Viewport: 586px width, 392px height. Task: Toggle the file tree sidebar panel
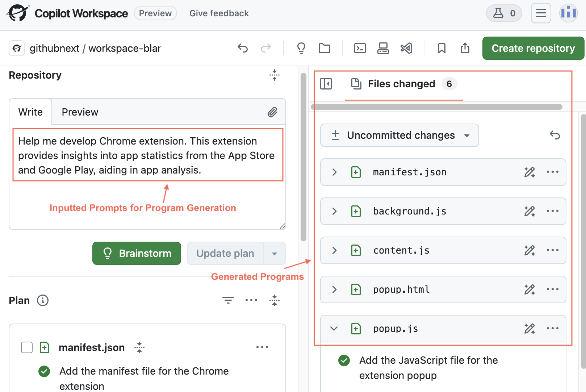[326, 84]
